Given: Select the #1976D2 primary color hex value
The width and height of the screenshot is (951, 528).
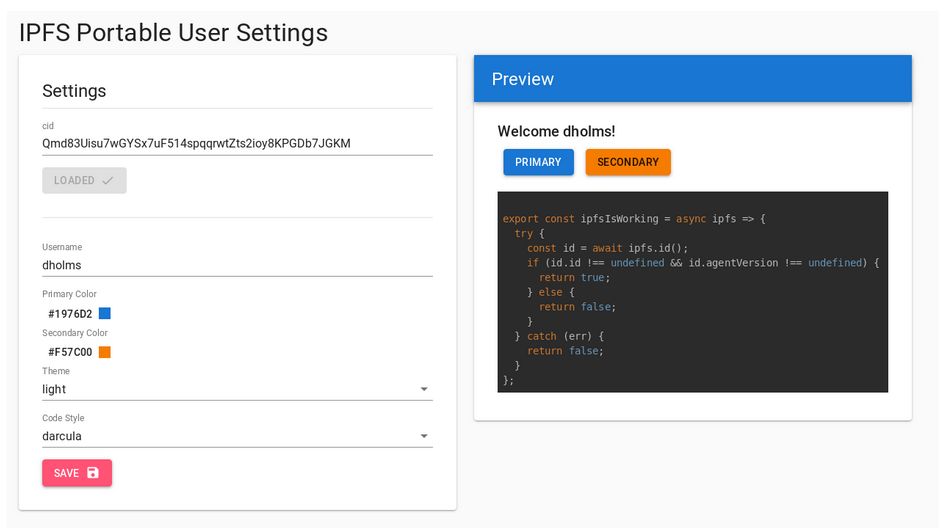Looking at the screenshot, I should click(x=70, y=314).
